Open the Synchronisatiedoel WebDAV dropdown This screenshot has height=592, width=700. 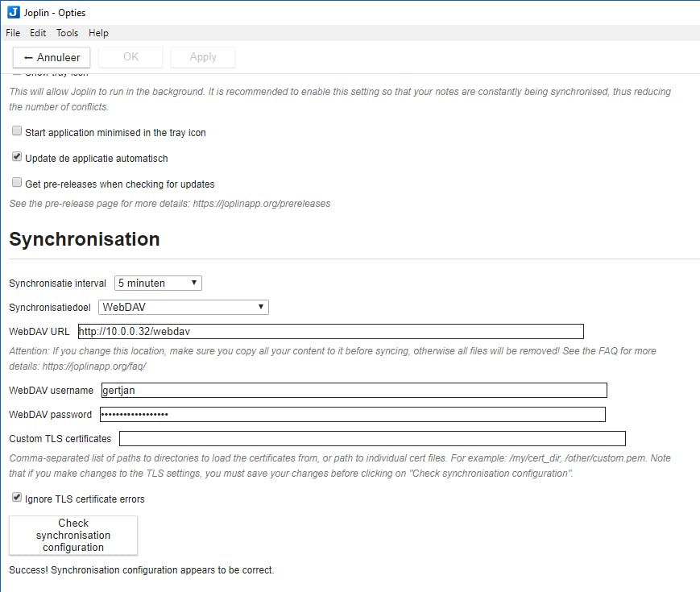click(x=184, y=307)
